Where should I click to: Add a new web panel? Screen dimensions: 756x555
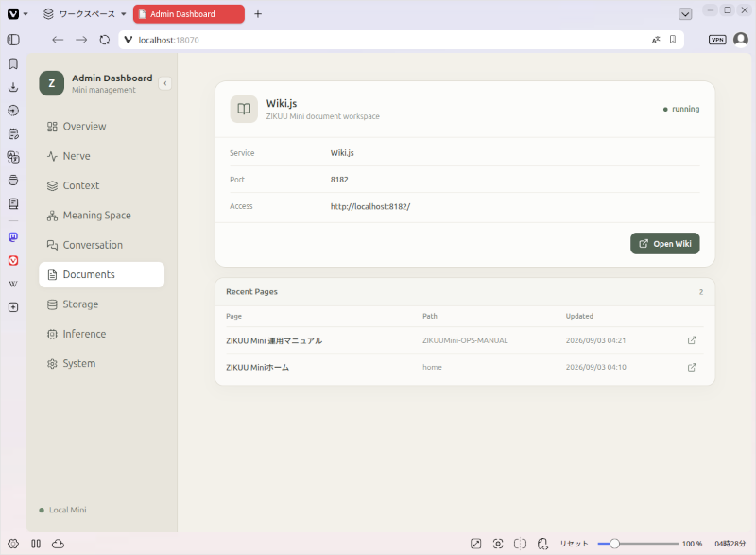(13, 307)
